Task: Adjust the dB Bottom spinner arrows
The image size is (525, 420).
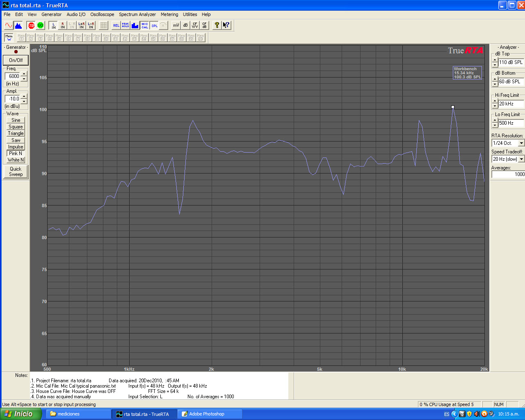Action: pos(495,82)
